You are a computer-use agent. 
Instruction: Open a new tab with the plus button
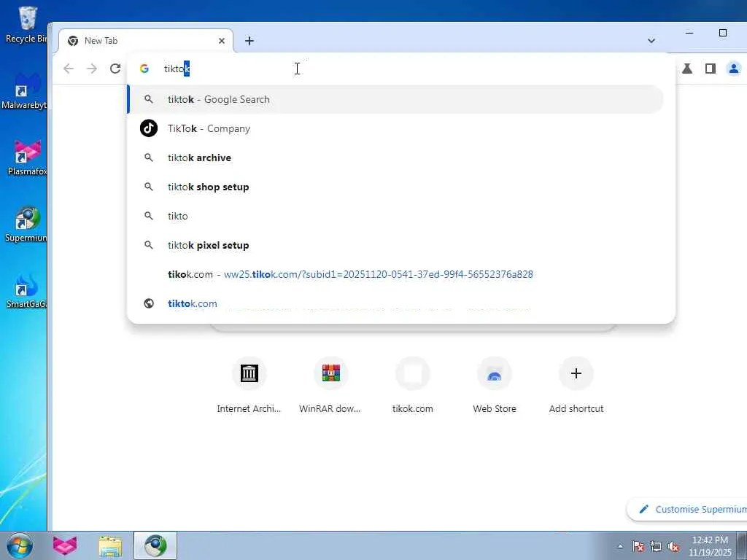pos(249,41)
